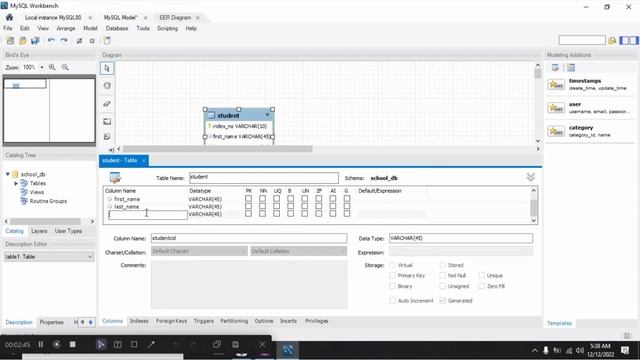Open the Arrange menu
The image size is (640, 360).
[x=66, y=28]
